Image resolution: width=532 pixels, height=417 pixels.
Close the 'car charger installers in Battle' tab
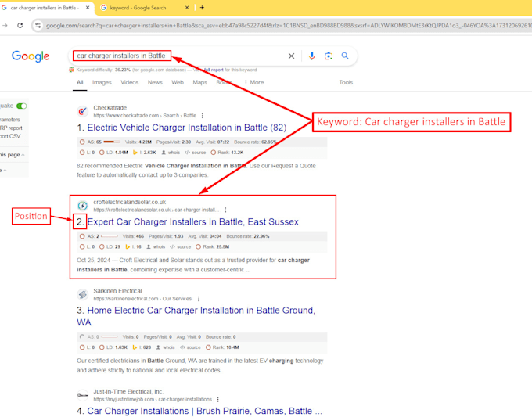click(88, 8)
